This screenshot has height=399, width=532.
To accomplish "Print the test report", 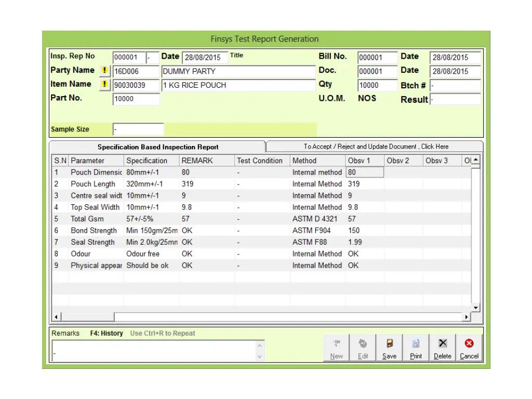I will [x=416, y=348].
